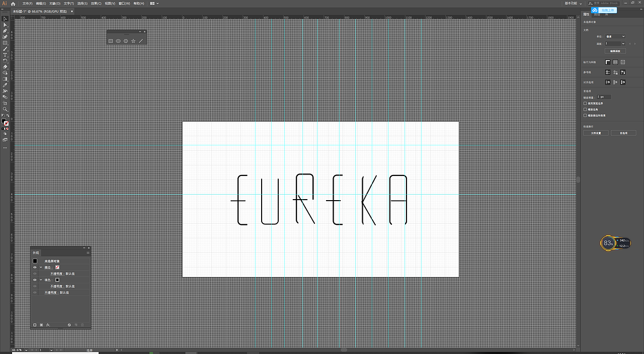Click the fx effects icon in Appearance panel
This screenshot has height=354, width=644.
[48, 325]
